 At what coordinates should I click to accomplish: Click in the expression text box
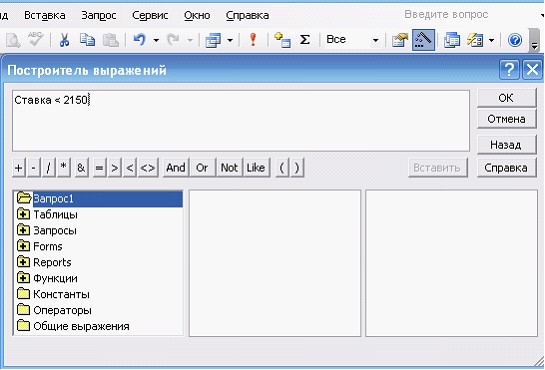241,121
